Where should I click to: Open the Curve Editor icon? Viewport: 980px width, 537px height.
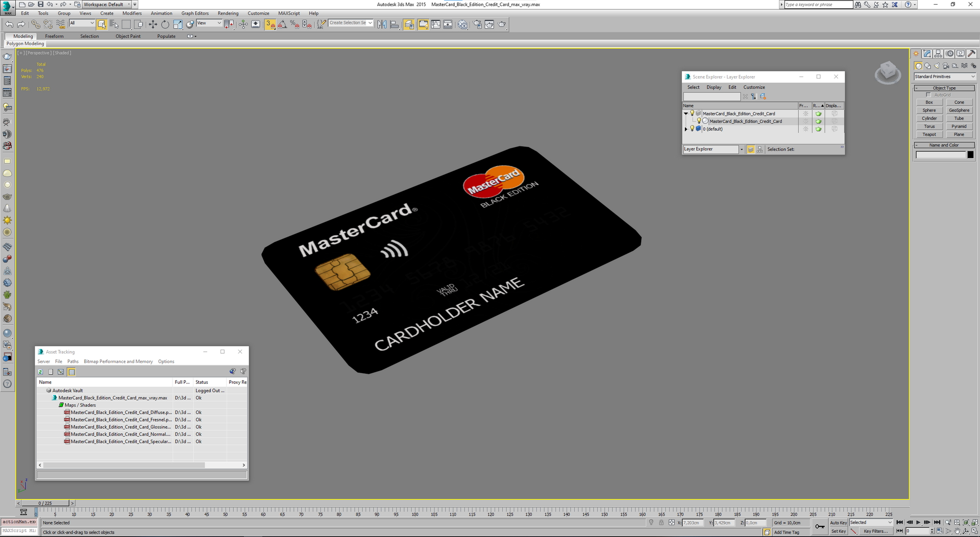click(435, 24)
